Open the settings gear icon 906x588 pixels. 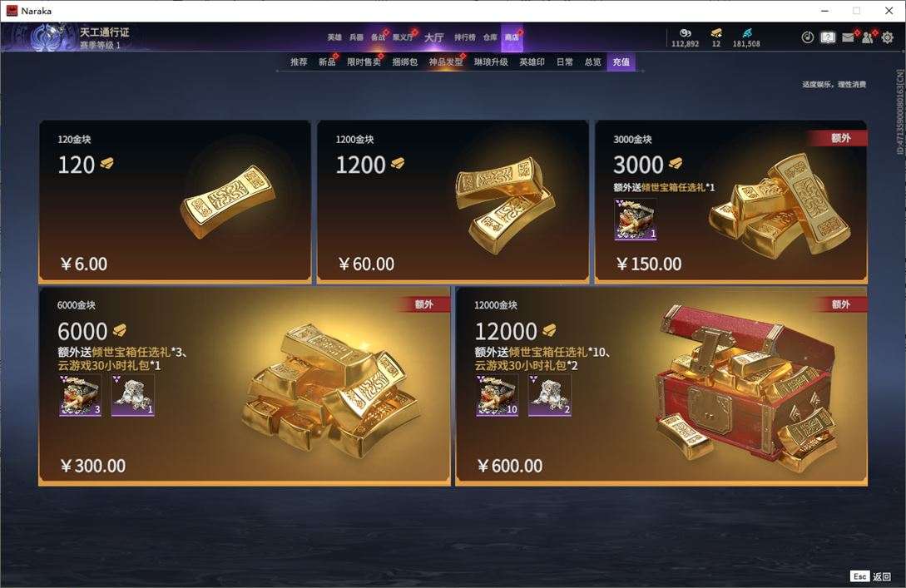coord(888,37)
